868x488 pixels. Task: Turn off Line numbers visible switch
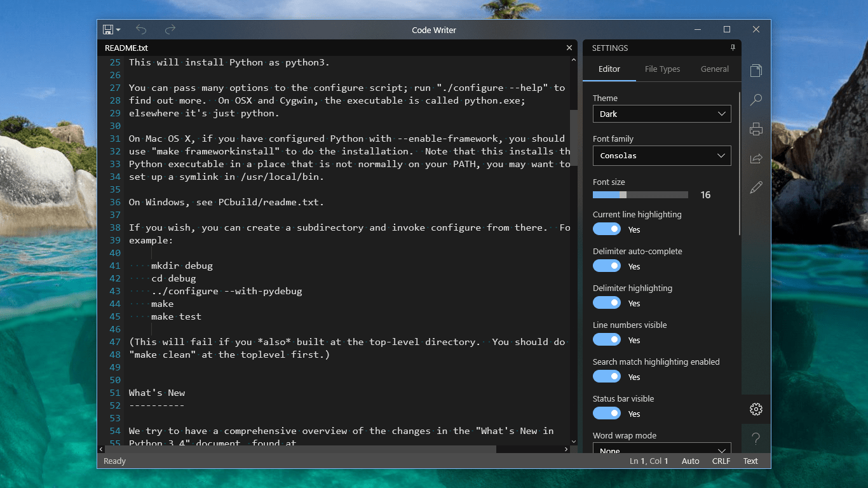pyautogui.click(x=607, y=339)
